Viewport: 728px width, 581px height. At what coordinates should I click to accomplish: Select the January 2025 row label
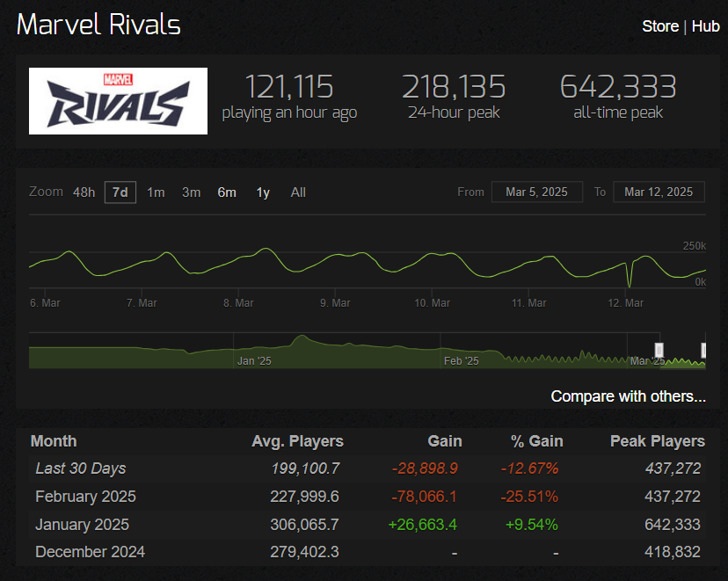pos(82,525)
